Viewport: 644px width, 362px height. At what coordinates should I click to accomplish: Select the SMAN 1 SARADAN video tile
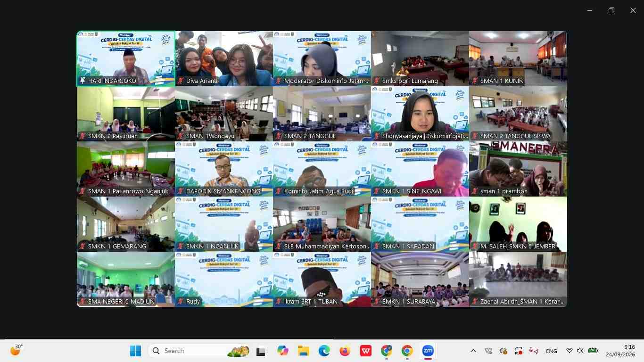click(x=420, y=224)
